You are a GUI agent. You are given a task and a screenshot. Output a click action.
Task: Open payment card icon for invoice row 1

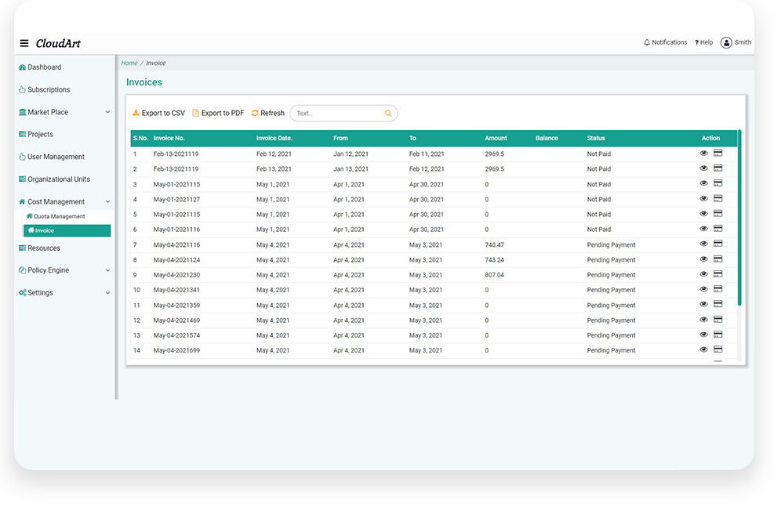tap(718, 154)
